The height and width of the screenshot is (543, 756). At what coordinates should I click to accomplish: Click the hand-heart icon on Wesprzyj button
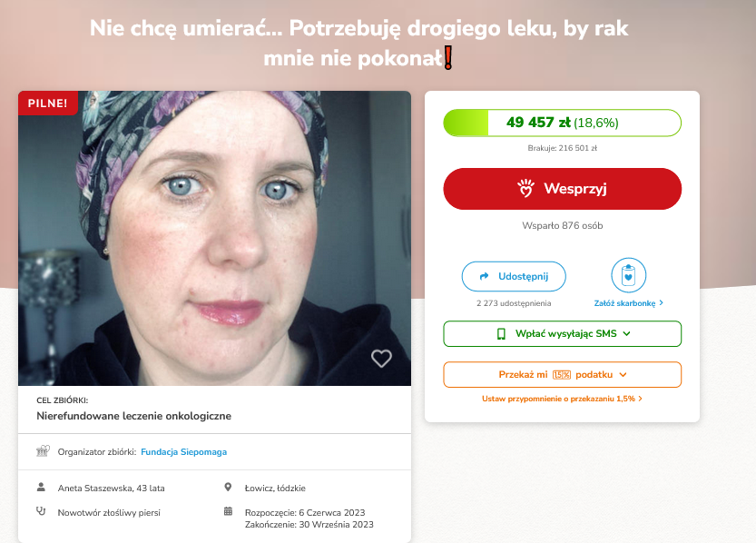click(526, 188)
